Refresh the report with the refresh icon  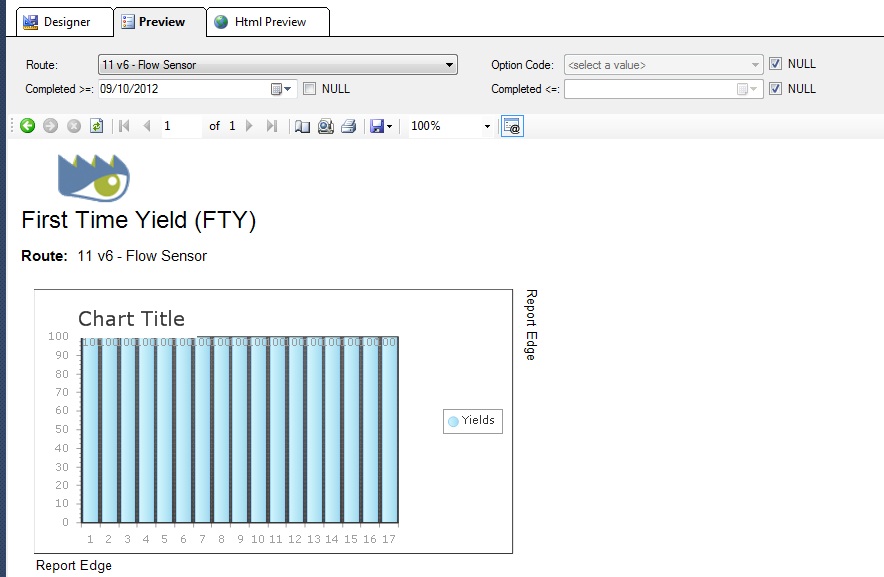coord(96,126)
